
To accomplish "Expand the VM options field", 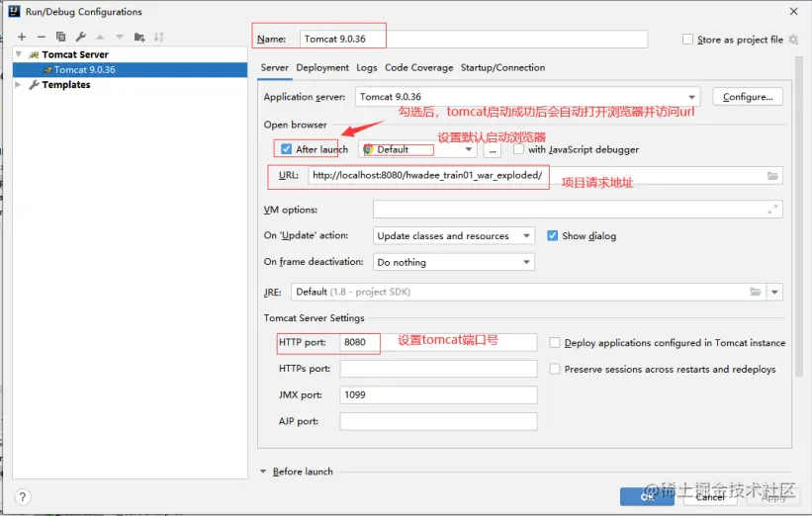I will [772, 210].
